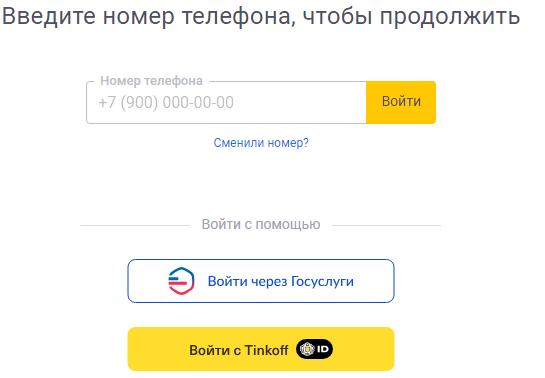The image size is (545, 378).
Task: Click the Tinkoff ID black badge icon
Action: pos(315,349)
